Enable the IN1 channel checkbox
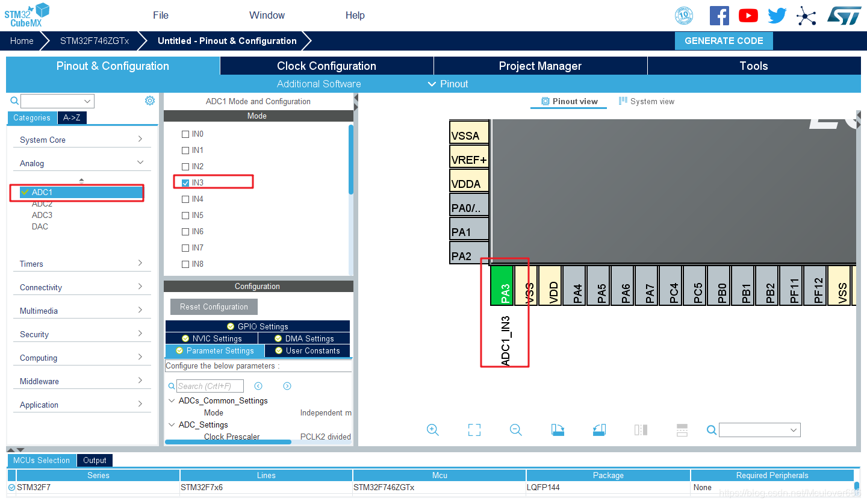 (185, 150)
